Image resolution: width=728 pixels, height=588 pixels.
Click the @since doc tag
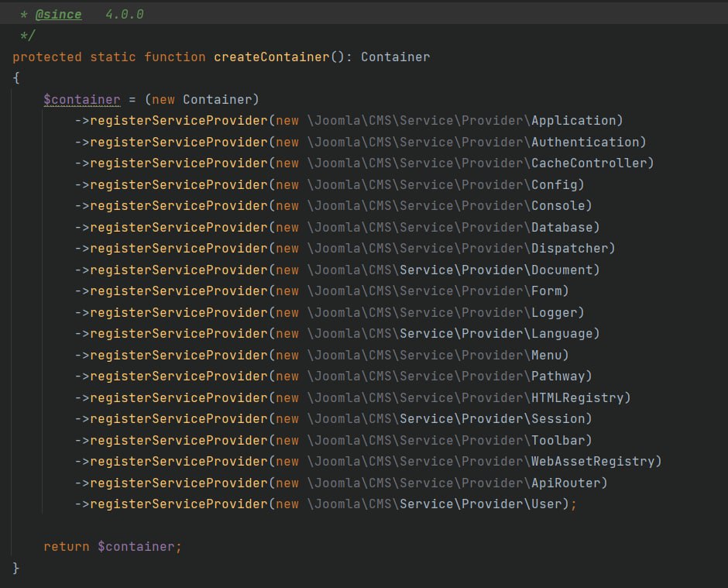pos(59,15)
